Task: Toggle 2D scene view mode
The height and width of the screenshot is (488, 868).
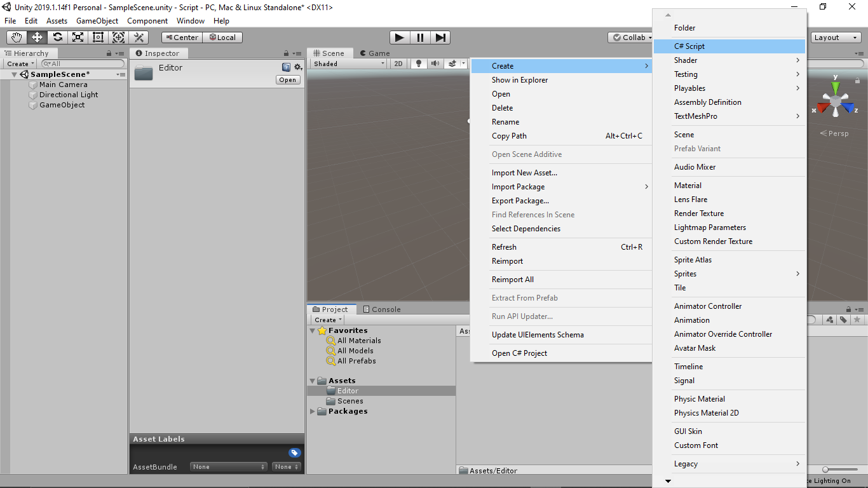Action: tap(398, 64)
